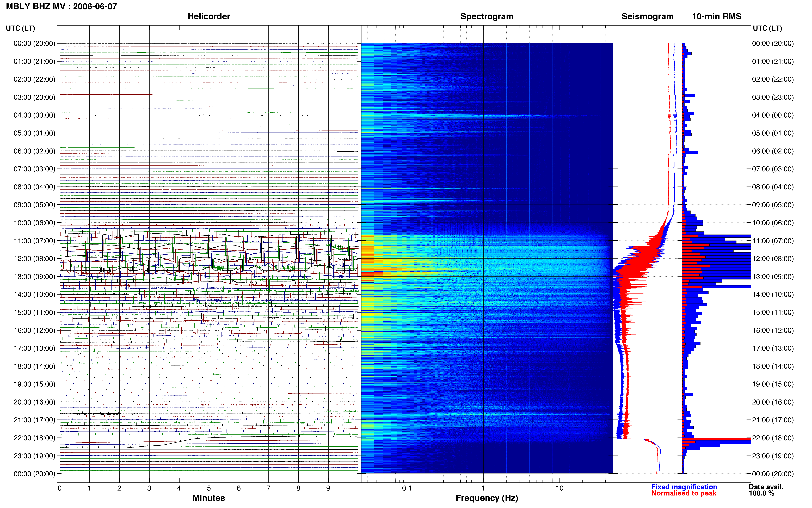Click helicorder minute tick label '6'
This screenshot has width=812, height=508.
239,488
